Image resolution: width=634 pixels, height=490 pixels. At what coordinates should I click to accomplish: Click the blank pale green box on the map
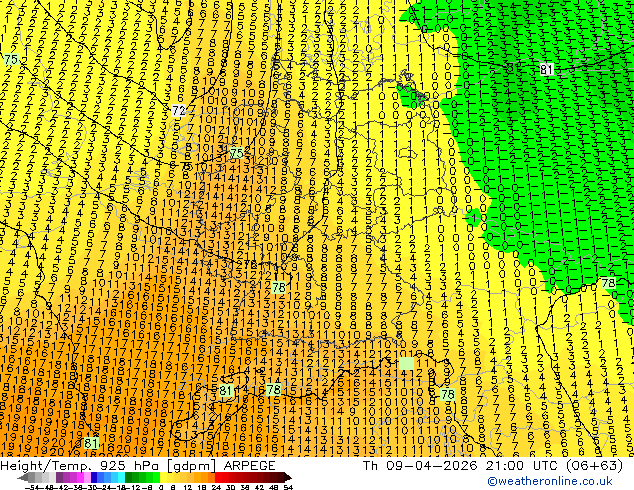(x=406, y=363)
